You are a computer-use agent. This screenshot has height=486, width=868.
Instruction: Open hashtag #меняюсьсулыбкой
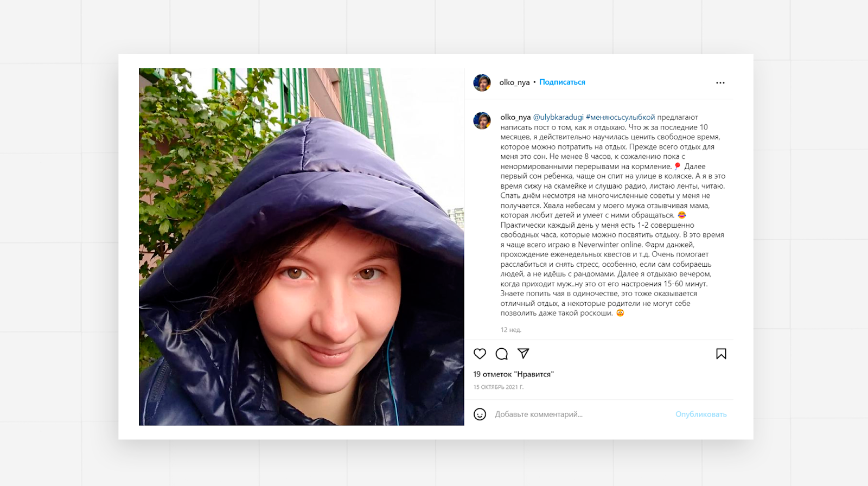click(x=621, y=117)
